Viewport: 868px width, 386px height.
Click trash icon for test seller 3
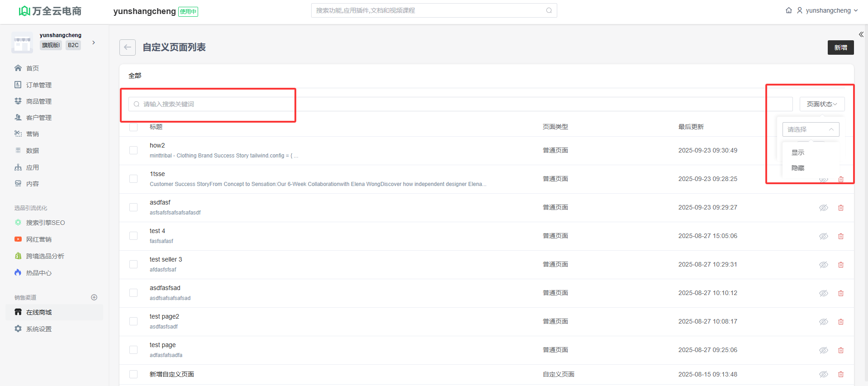tap(841, 265)
